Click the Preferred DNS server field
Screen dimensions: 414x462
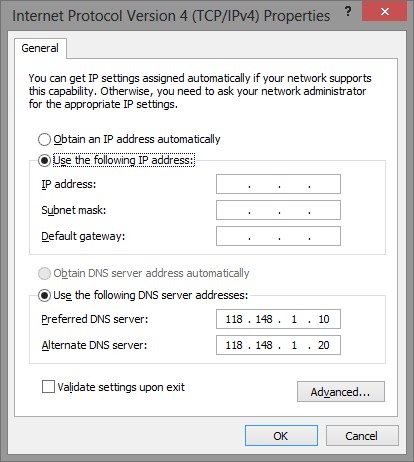click(278, 319)
